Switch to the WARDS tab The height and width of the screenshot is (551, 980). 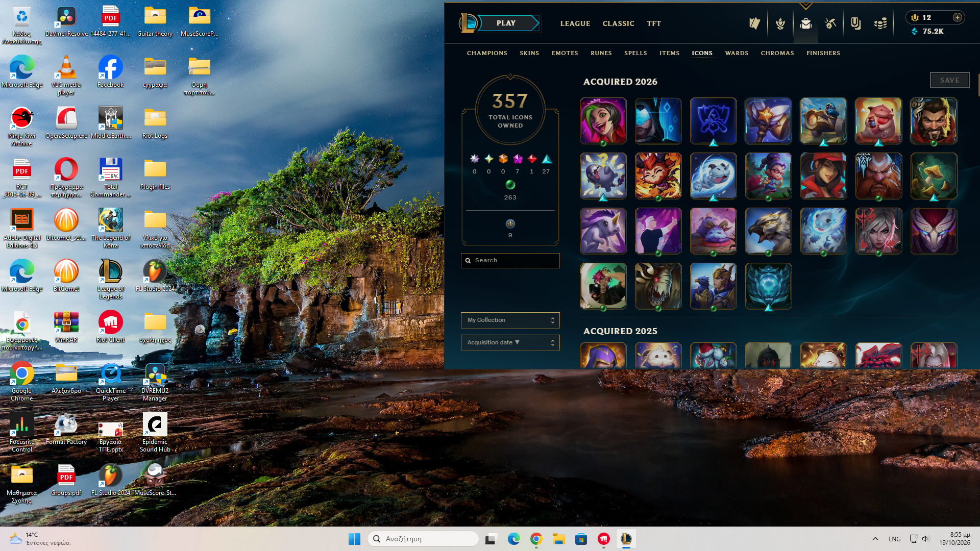[737, 53]
